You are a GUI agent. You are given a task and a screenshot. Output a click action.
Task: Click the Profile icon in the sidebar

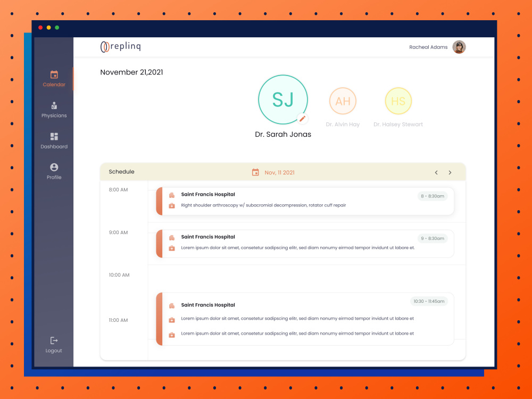[54, 168]
